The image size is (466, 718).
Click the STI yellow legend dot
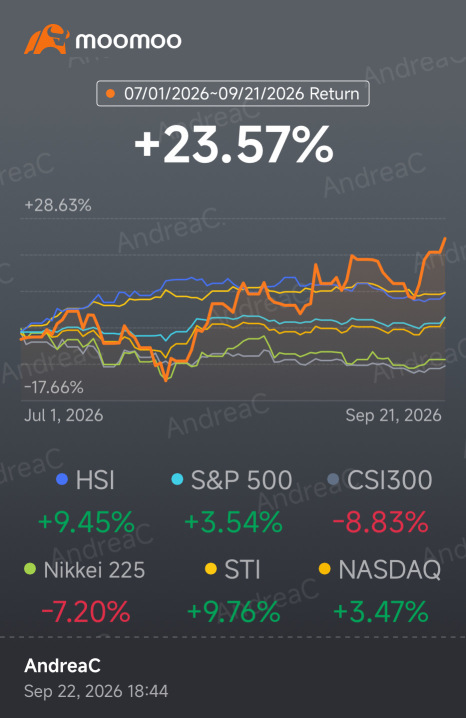(211, 570)
